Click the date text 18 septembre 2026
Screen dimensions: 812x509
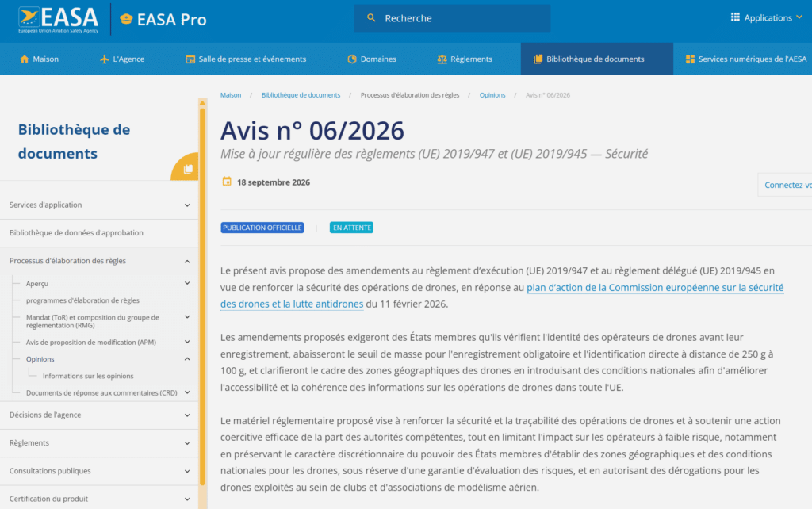tap(274, 182)
